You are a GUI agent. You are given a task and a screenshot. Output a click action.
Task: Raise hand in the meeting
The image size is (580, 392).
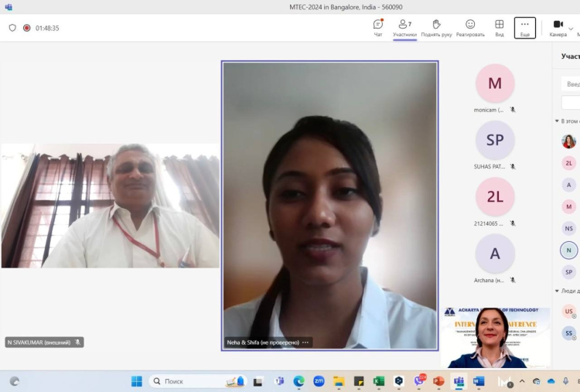(x=436, y=28)
